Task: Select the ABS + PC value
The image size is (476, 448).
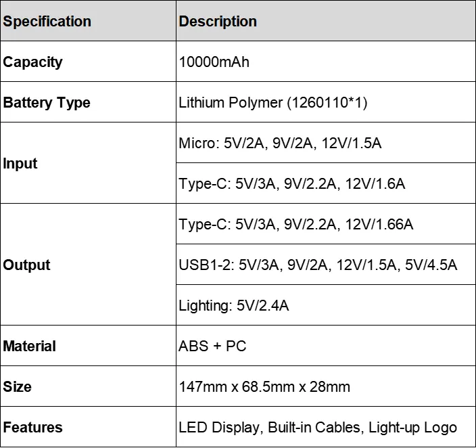Action: 212,346
